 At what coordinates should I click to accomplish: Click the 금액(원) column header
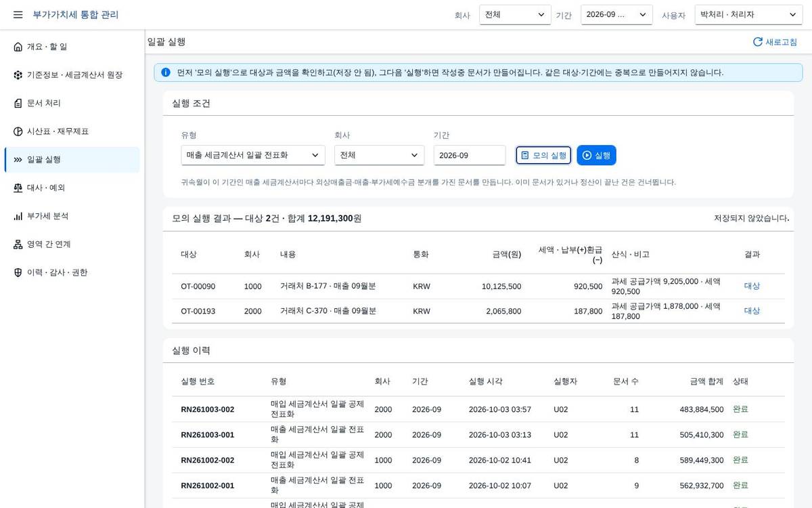(x=507, y=255)
